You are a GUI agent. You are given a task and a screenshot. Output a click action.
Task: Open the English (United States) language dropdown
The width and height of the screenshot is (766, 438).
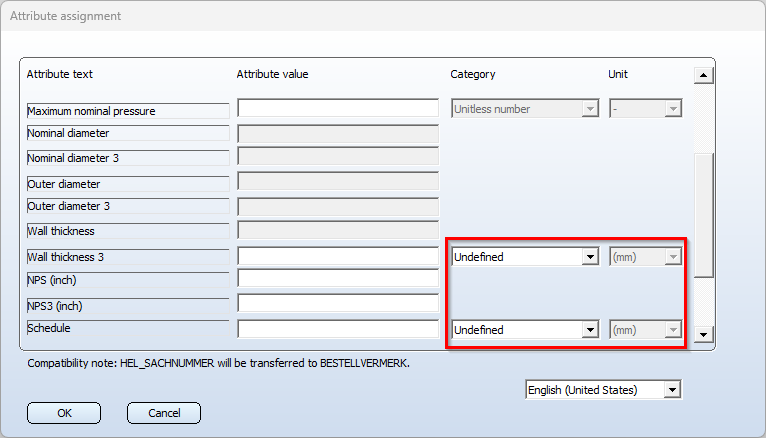(x=604, y=390)
